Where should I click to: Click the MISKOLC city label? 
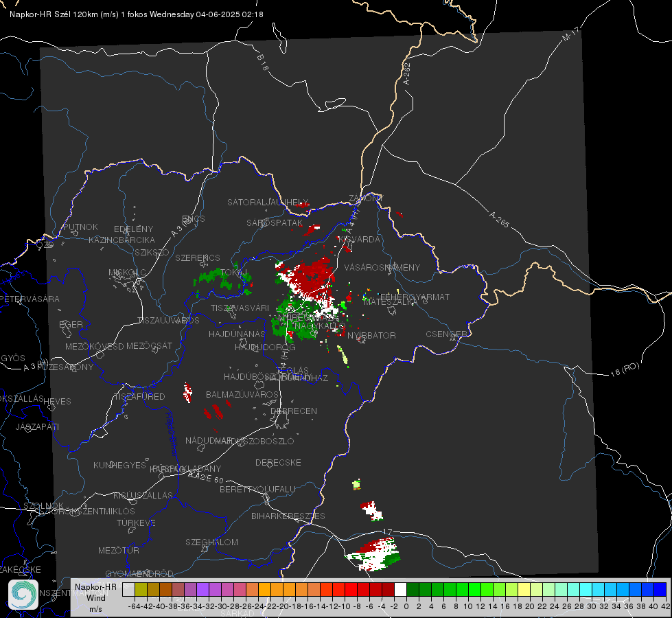127,273
